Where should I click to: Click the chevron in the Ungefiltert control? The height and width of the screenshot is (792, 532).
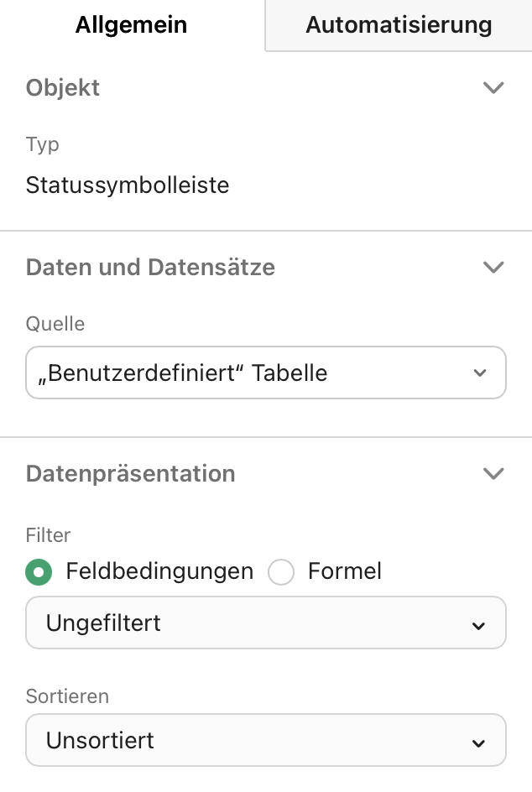click(x=478, y=624)
